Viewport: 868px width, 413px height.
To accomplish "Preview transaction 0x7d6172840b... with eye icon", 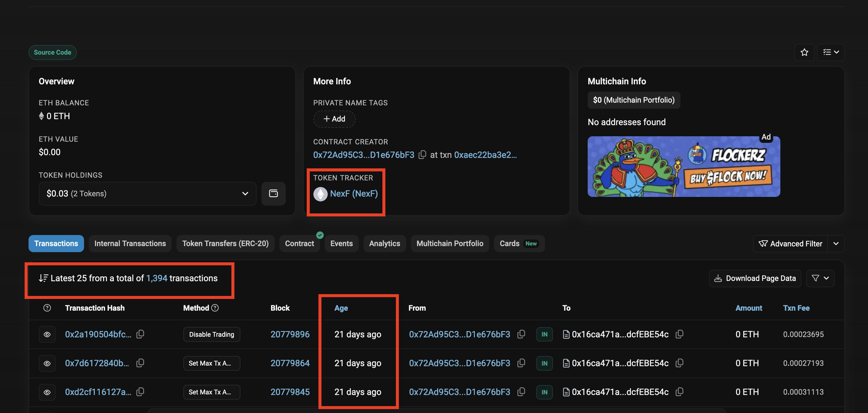I will point(47,363).
